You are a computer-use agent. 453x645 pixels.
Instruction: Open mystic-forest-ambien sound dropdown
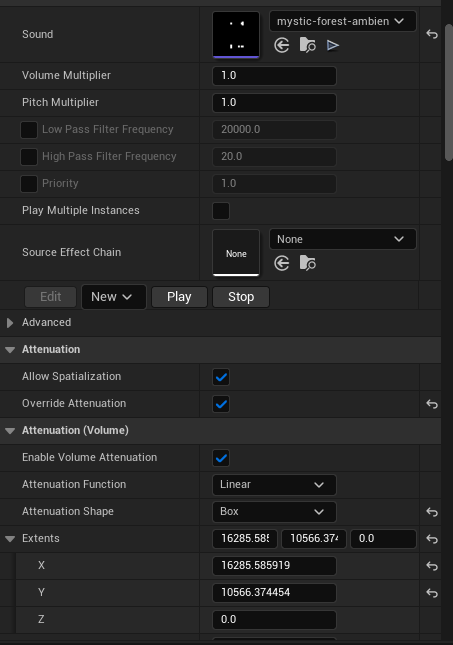pos(342,21)
